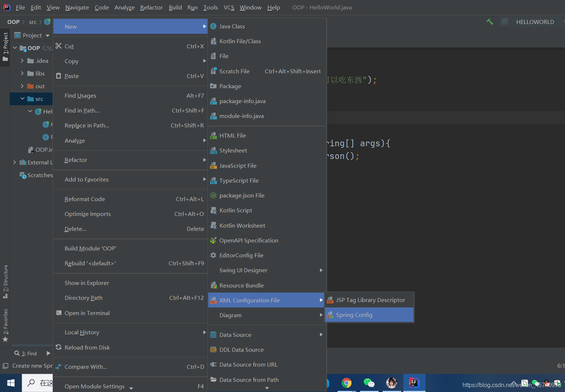Image resolution: width=565 pixels, height=392 pixels.
Task: Select the EditorConfig File gear icon
Action: coord(213,255)
